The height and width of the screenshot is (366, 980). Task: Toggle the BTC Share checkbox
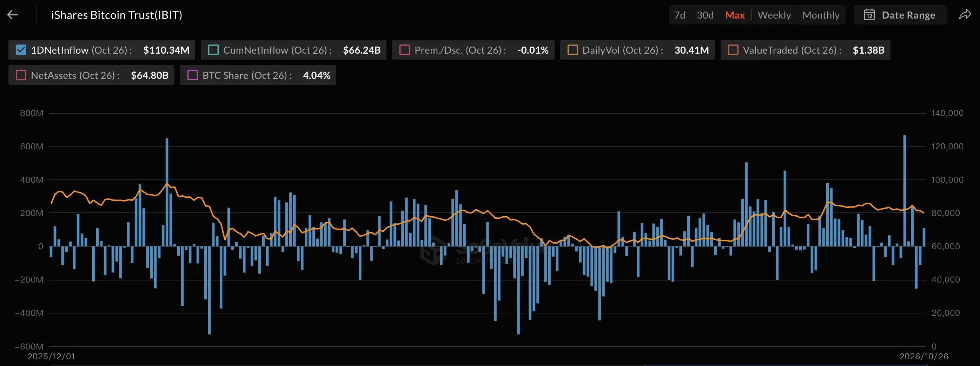(x=192, y=75)
